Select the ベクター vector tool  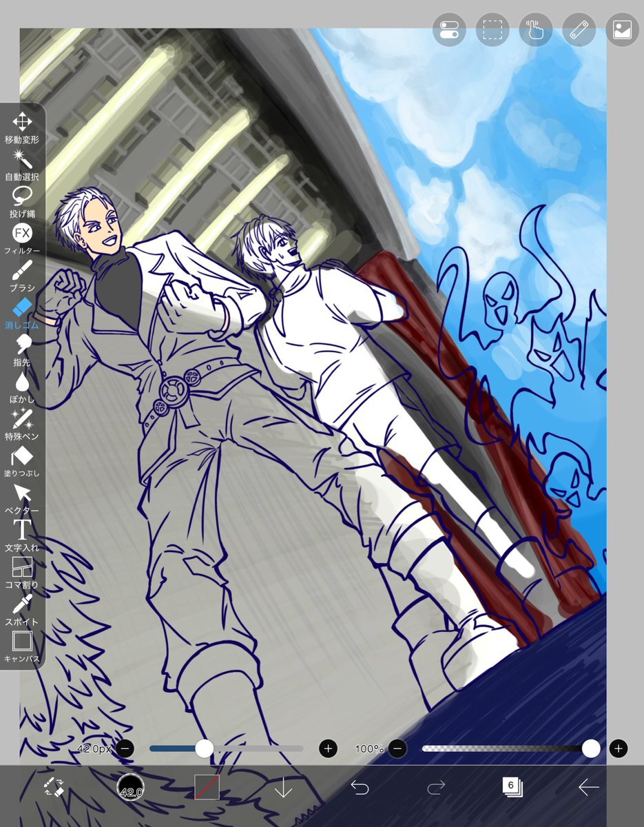coord(22,499)
